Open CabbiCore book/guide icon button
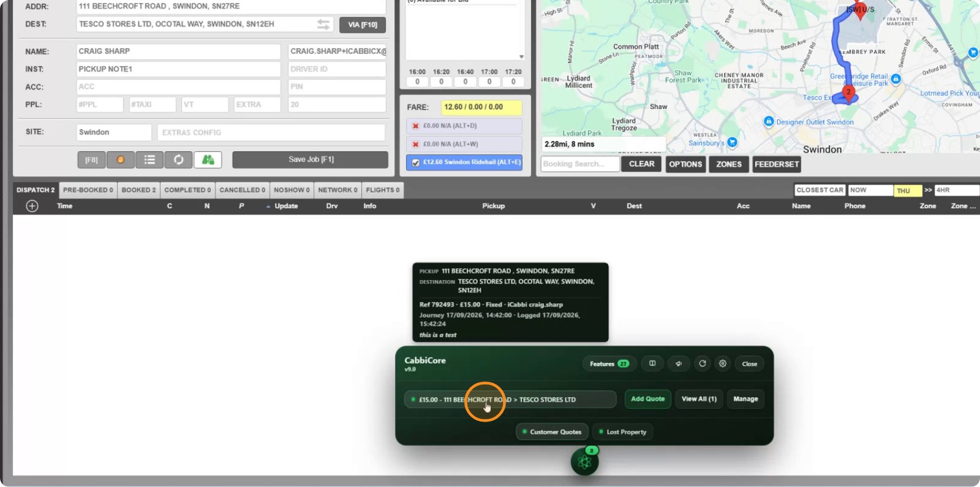This screenshot has width=980, height=487. point(652,364)
